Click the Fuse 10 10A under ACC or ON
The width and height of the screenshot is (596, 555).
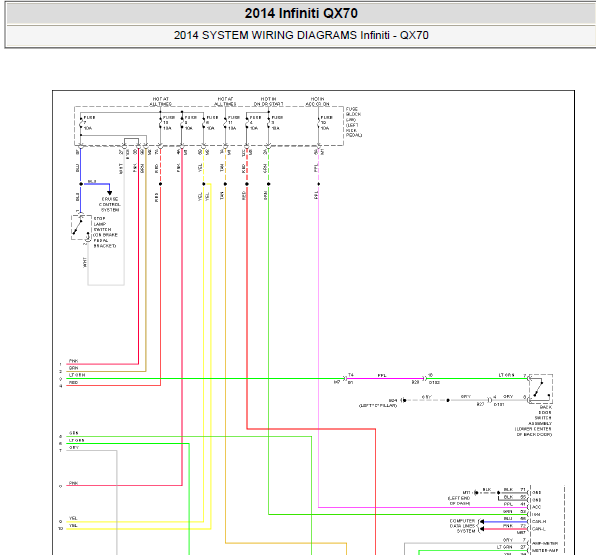coord(319,123)
